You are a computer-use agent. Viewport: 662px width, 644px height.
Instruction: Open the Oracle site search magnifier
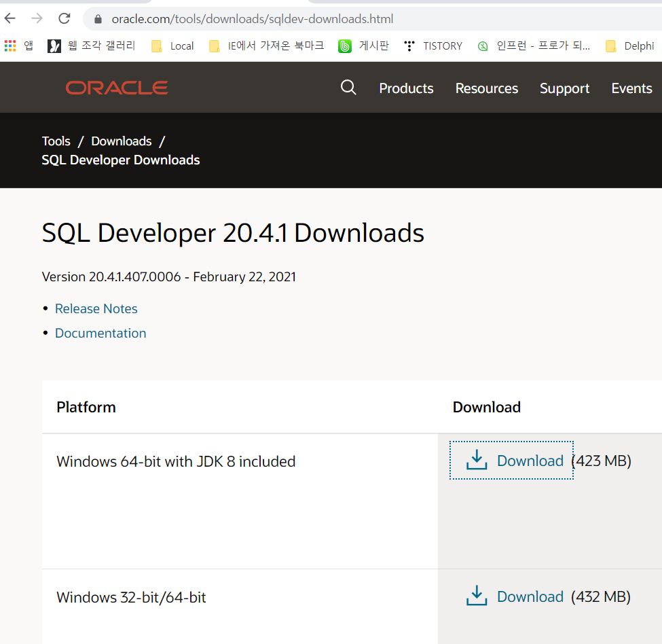click(x=348, y=88)
